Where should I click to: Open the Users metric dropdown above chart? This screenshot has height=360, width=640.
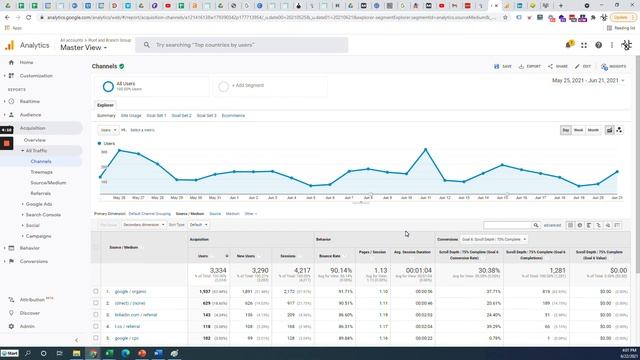(108, 130)
